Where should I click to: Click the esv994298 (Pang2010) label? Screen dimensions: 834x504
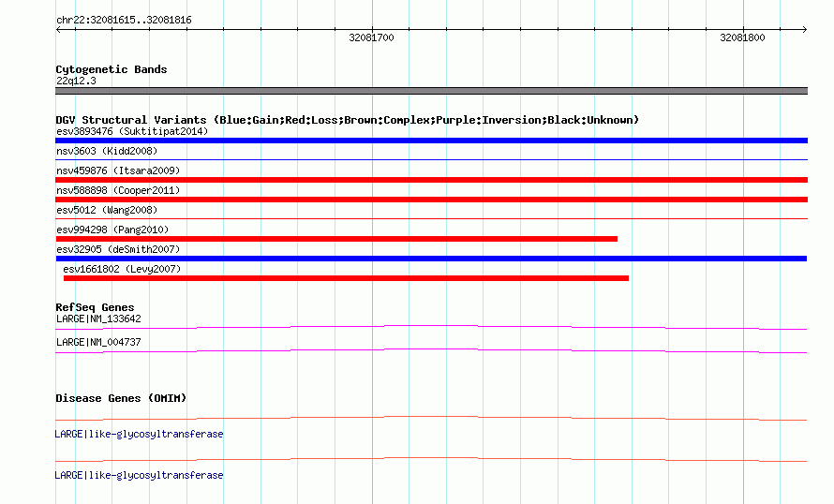(x=112, y=230)
